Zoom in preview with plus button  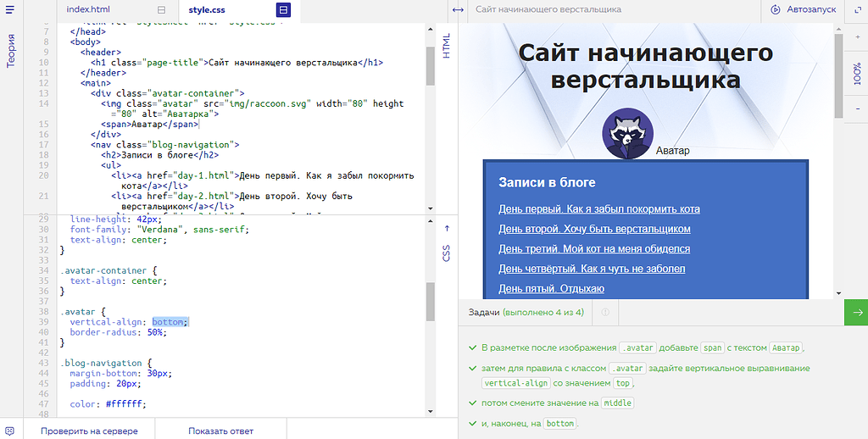click(856, 36)
